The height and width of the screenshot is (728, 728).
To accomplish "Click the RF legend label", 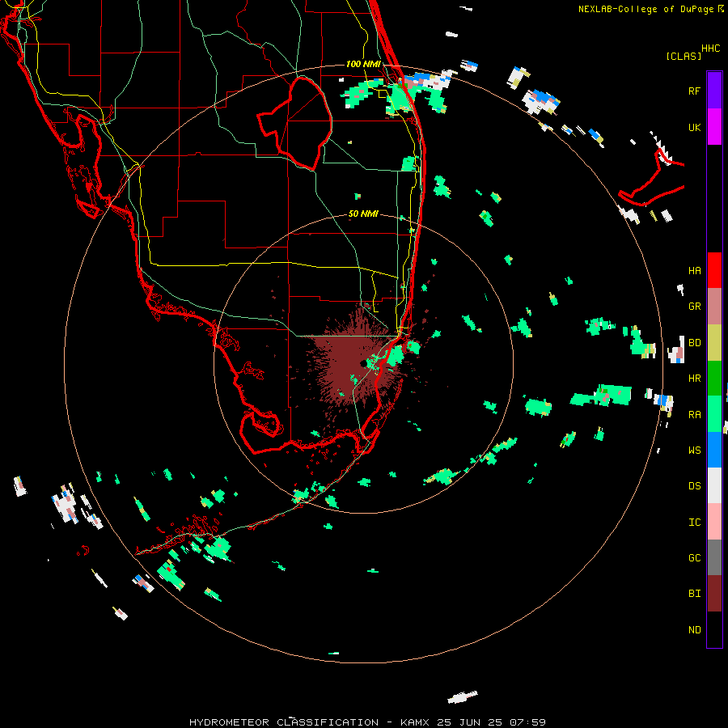I will click(694, 91).
